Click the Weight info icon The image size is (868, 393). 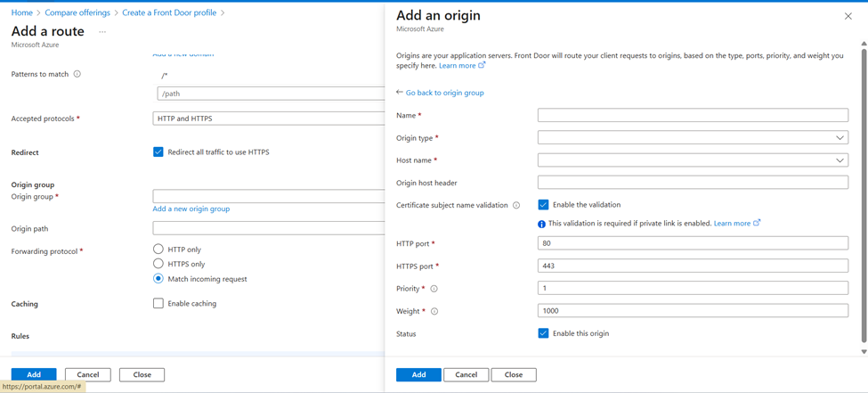point(434,312)
